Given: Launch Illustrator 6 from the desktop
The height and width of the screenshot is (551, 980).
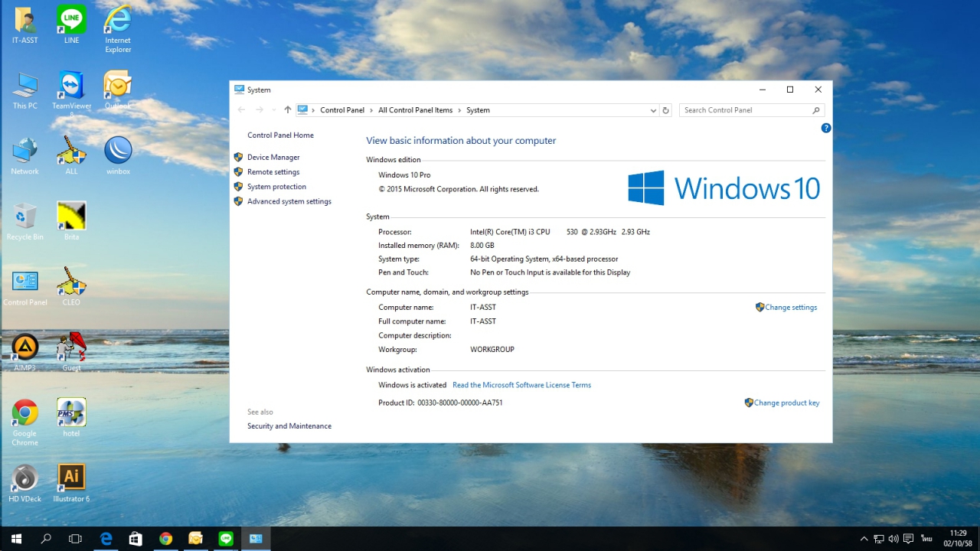Looking at the screenshot, I should tap(71, 484).
